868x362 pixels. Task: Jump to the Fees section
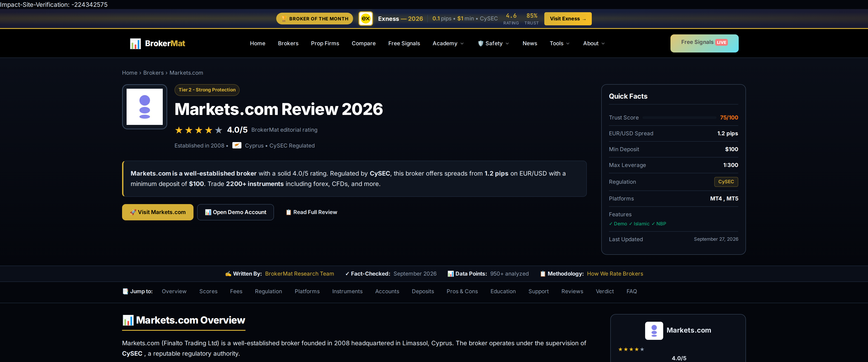tap(236, 291)
